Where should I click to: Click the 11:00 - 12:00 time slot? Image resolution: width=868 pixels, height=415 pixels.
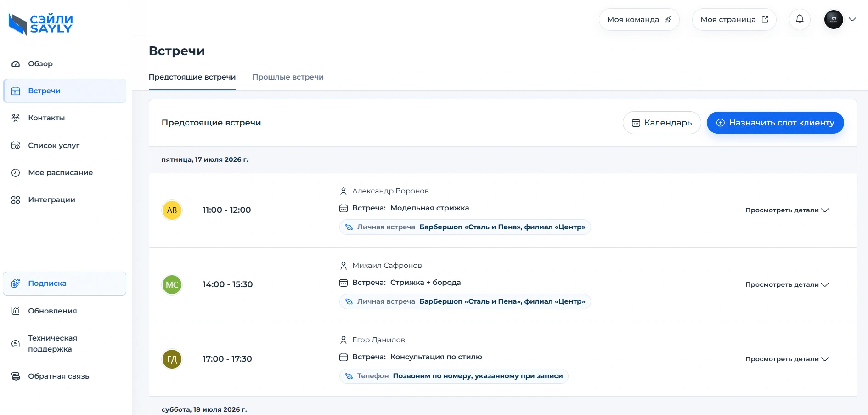[x=227, y=210]
